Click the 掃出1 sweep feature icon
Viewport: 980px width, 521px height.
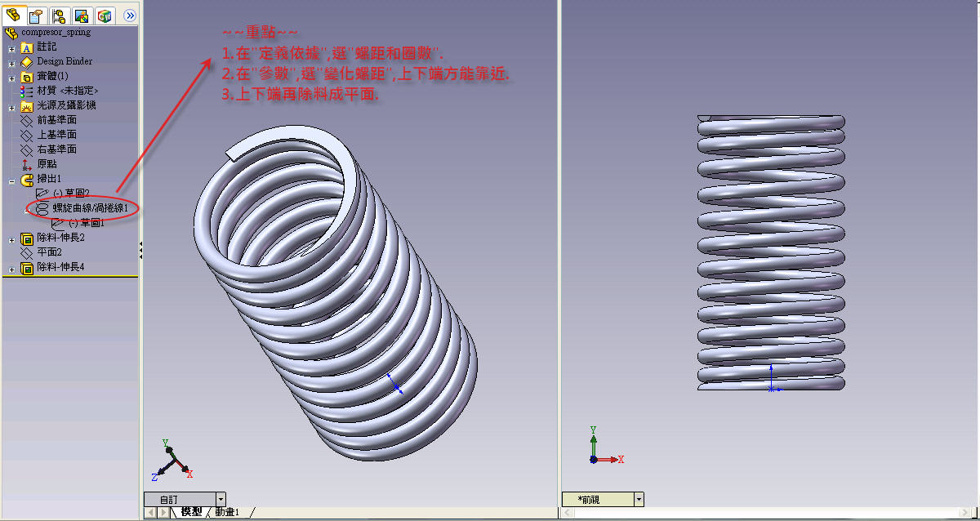pos(27,180)
